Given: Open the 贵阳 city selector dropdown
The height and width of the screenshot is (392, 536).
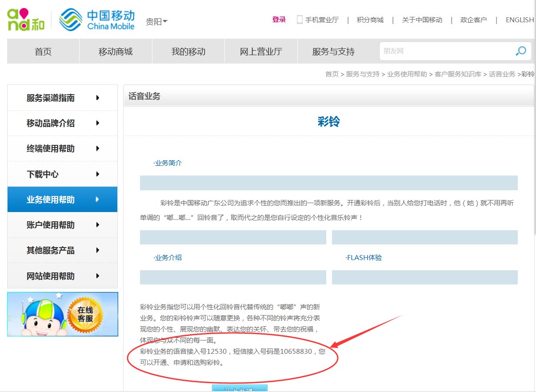Looking at the screenshot, I should point(156,22).
